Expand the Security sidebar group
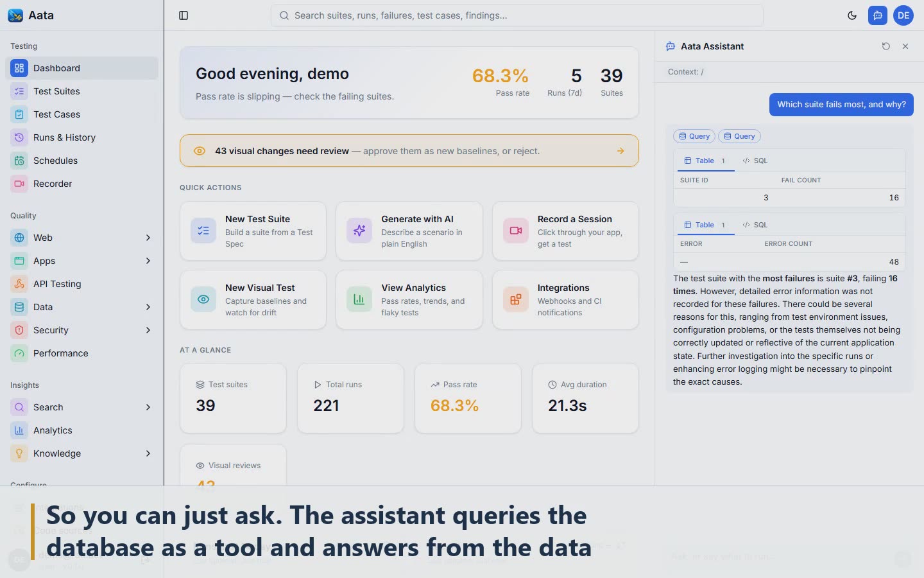The image size is (924, 578). pyautogui.click(x=81, y=330)
